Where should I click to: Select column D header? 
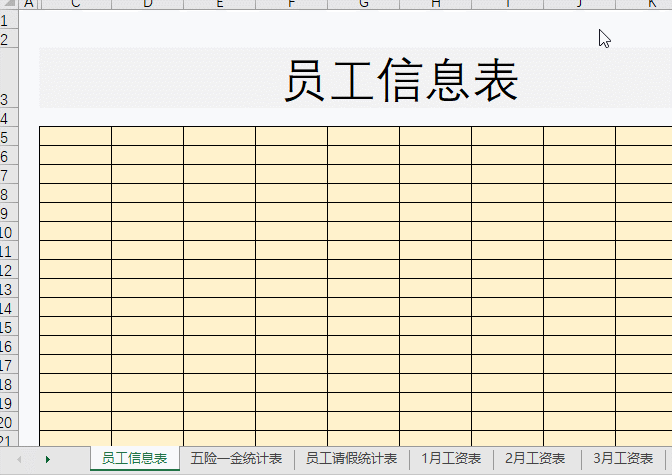147,5
